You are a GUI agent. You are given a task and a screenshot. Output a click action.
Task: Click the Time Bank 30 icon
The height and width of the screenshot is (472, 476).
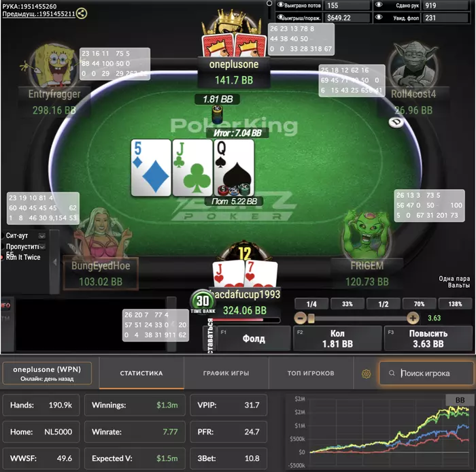(x=203, y=302)
